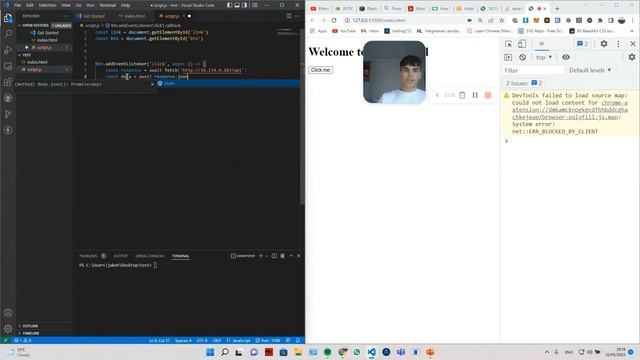Clear the DevTools console
640x360 pixels.
[x=522, y=58]
